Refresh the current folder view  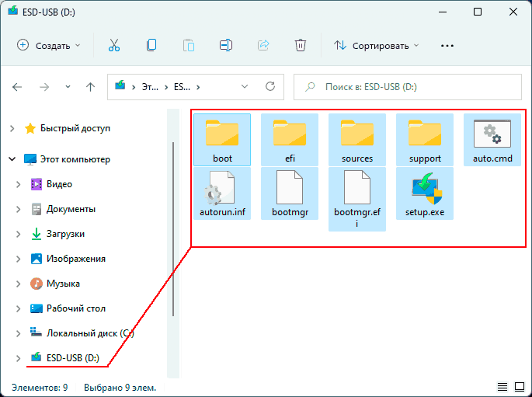pos(270,86)
